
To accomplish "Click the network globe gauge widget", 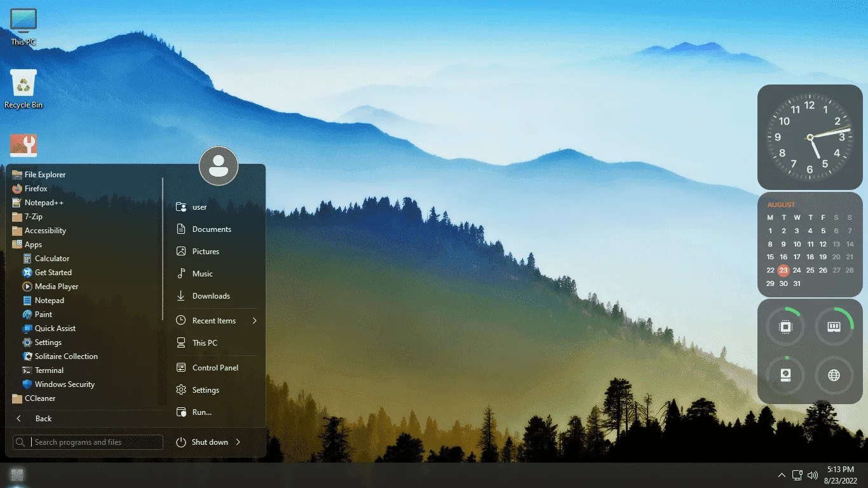I will coord(834,376).
